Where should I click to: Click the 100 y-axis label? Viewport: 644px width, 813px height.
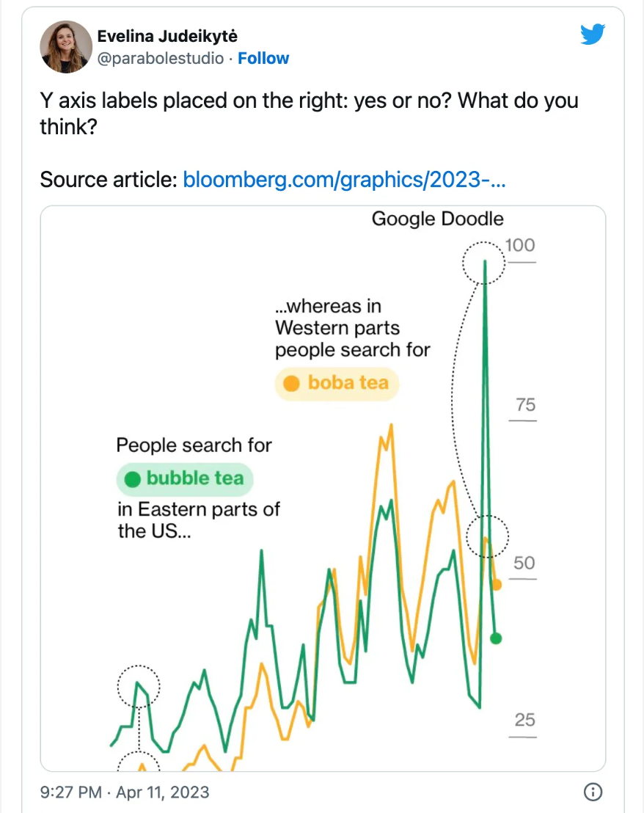tap(520, 245)
